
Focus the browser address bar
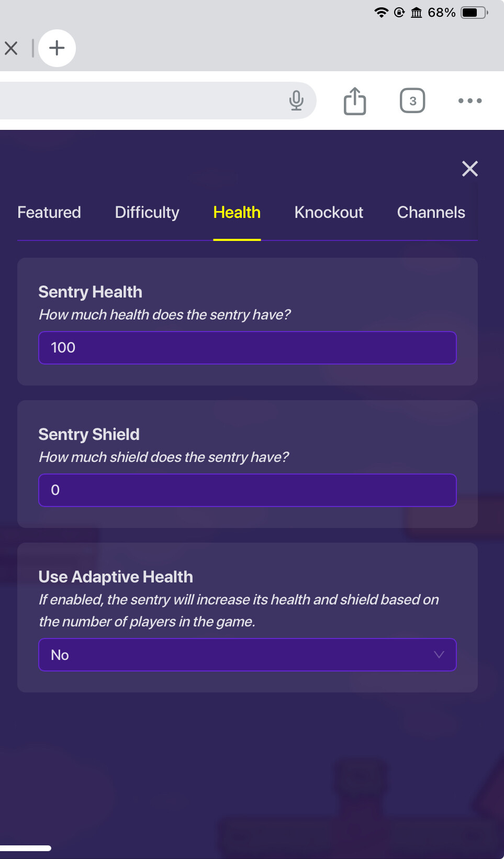[x=141, y=101]
